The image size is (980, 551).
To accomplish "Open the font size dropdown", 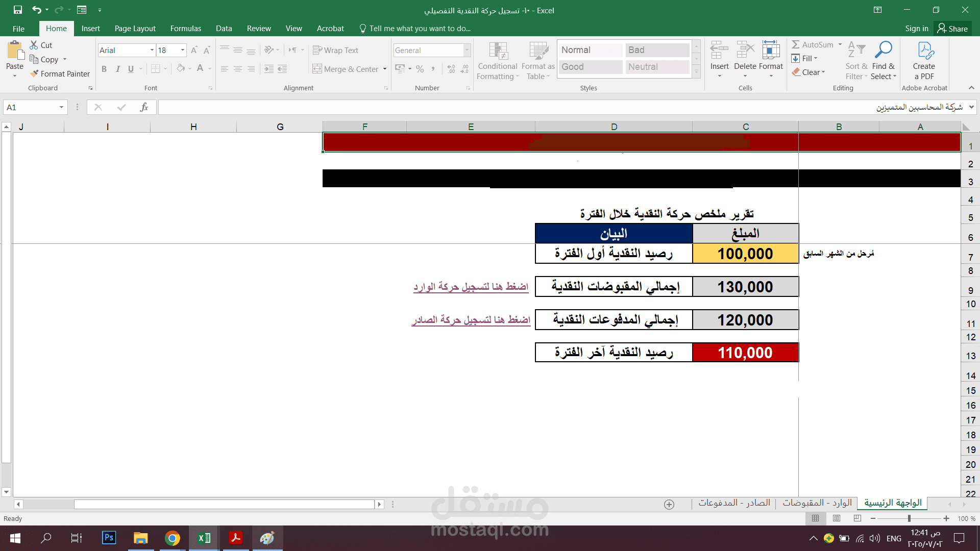I will 183,50.
